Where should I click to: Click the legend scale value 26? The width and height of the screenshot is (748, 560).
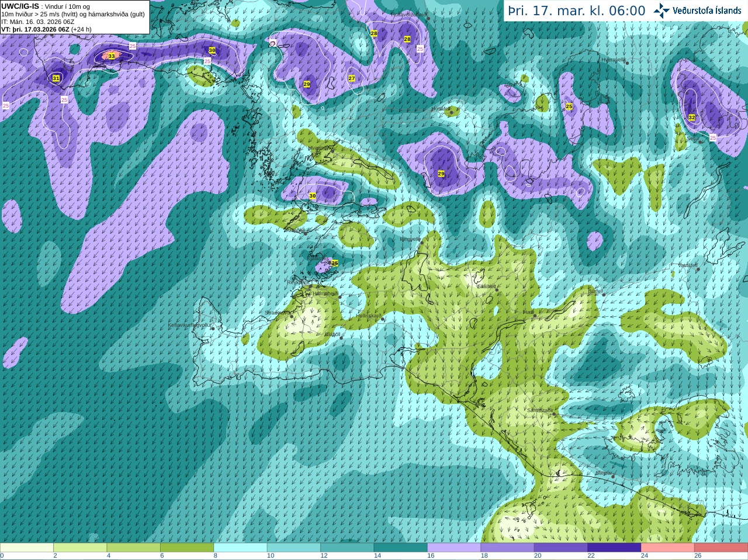click(x=698, y=556)
